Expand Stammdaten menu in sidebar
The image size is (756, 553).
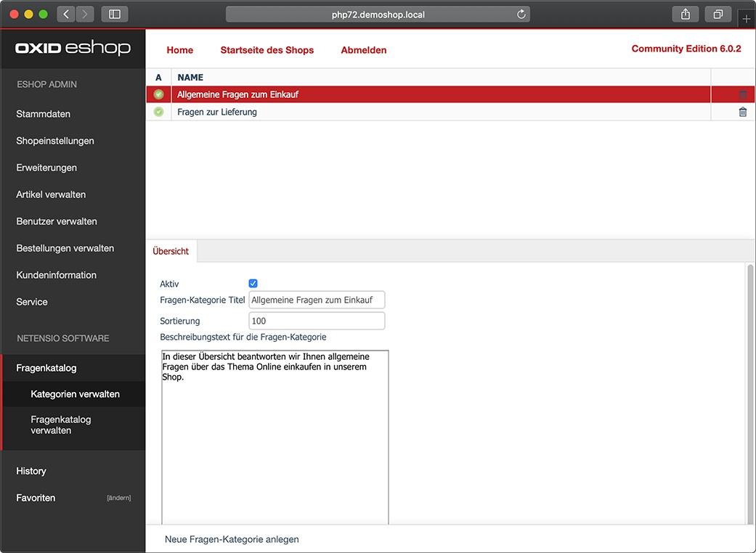point(44,114)
